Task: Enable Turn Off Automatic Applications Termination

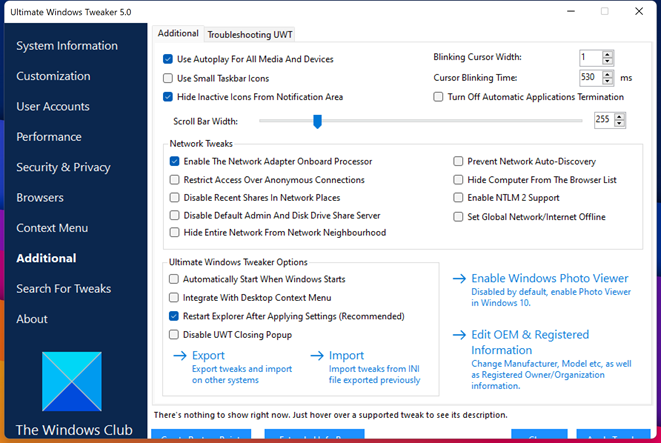Action: point(438,97)
